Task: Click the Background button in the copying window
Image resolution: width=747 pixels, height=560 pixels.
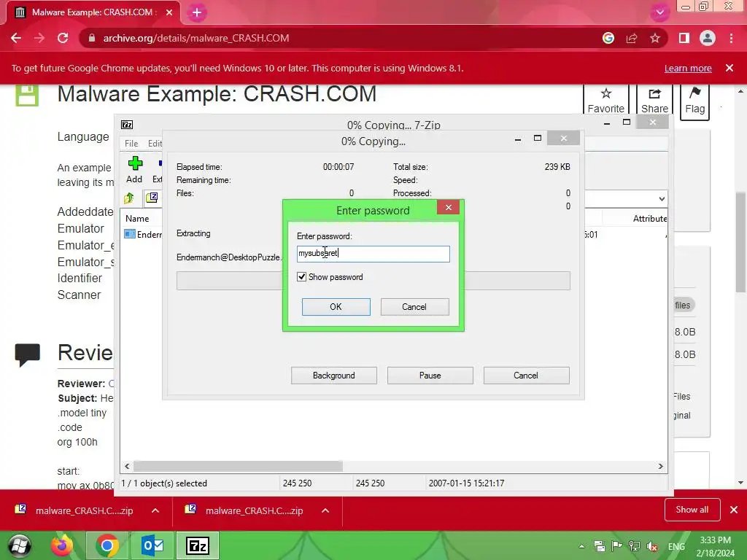Action: [x=334, y=376]
